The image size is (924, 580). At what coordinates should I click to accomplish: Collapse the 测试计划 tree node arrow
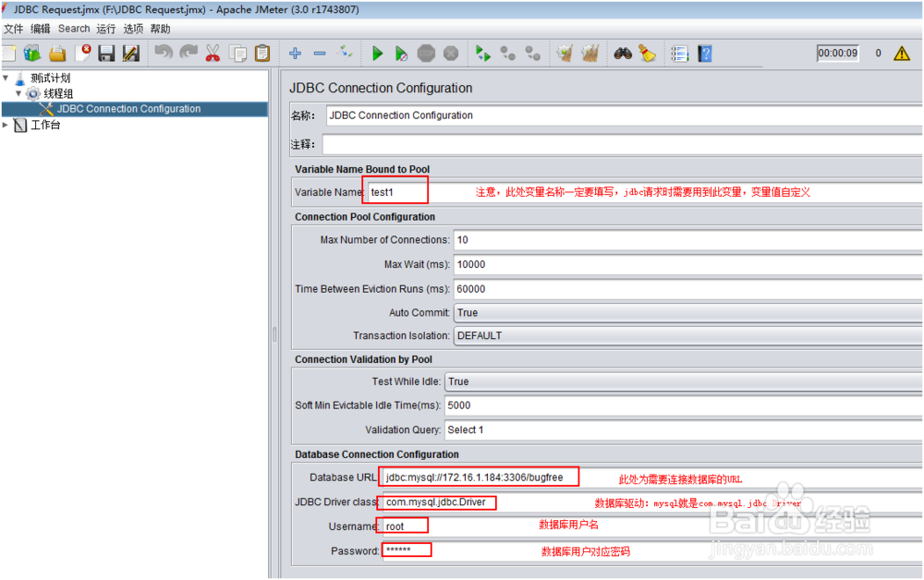[x=6, y=78]
